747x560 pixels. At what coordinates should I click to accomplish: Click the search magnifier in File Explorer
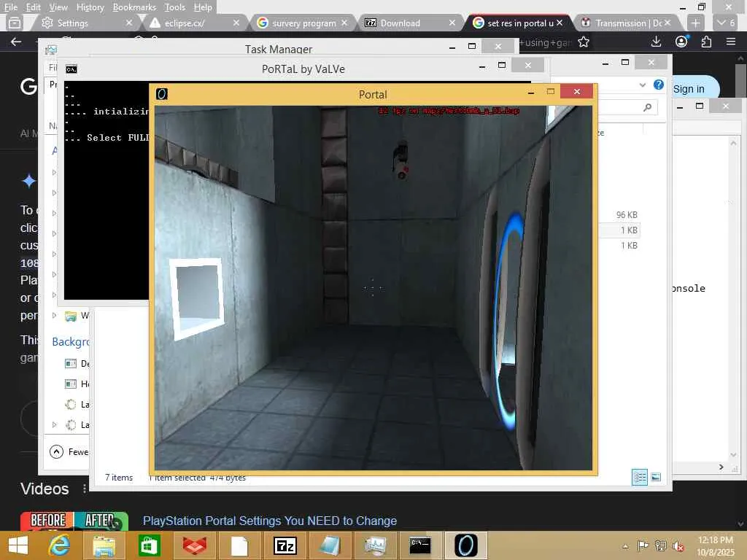click(x=647, y=108)
